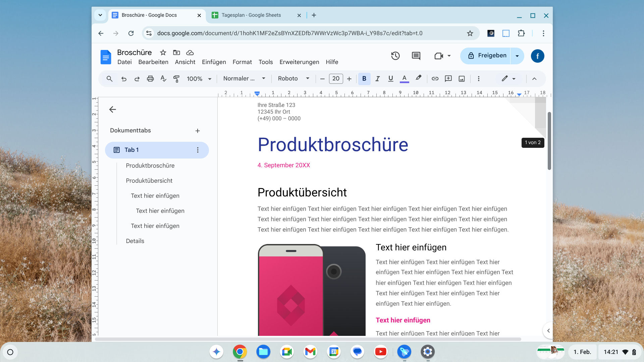
Task: Click the font size input field
Action: pyautogui.click(x=336, y=79)
